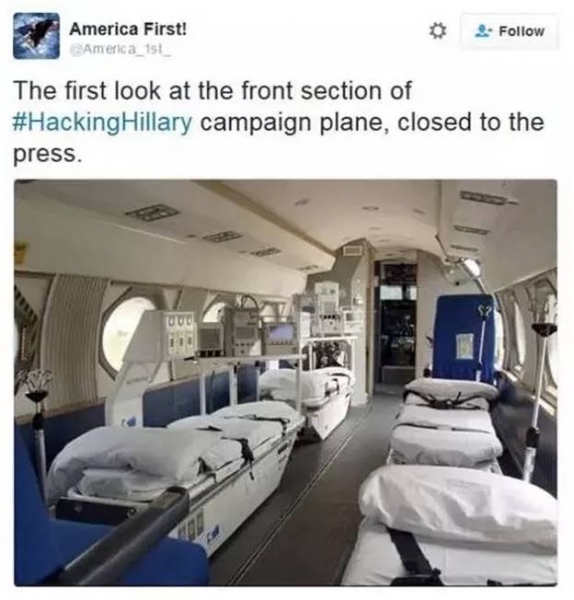
Task: Click the cockpit doorway in the photo
Action: [395, 321]
